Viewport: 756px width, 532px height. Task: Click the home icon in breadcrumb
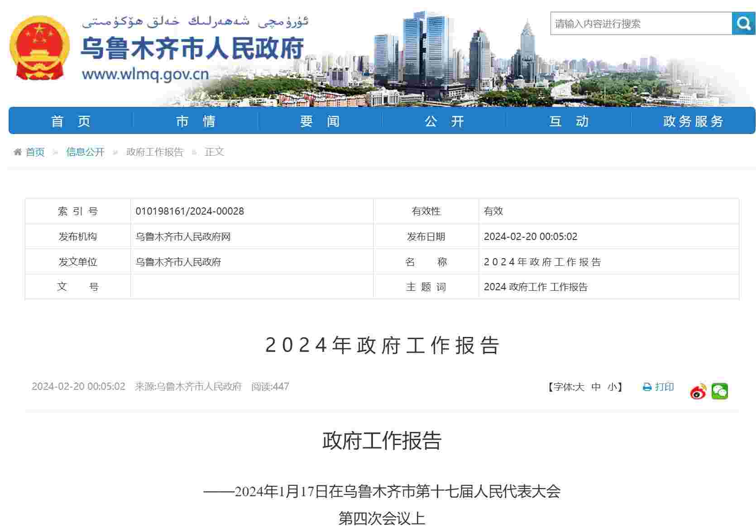[x=18, y=152]
